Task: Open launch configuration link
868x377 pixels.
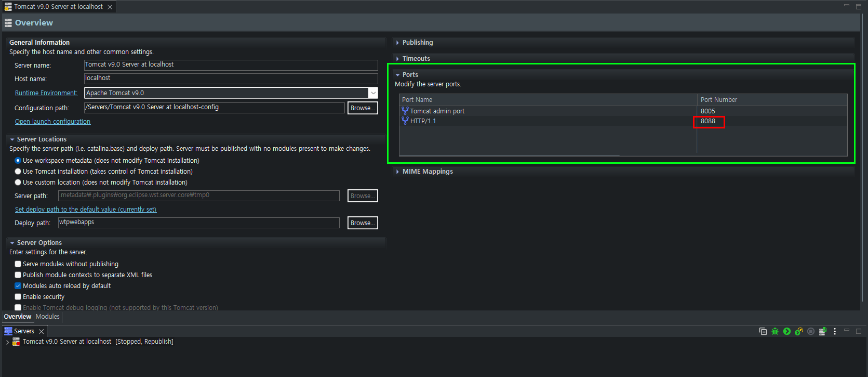Action: [x=52, y=122]
